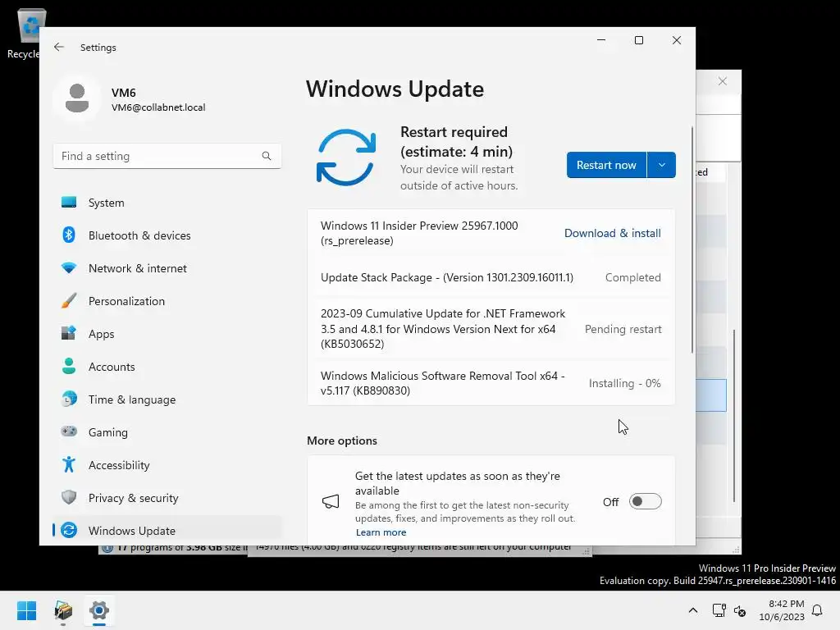Click the Completed status text

tap(632, 277)
